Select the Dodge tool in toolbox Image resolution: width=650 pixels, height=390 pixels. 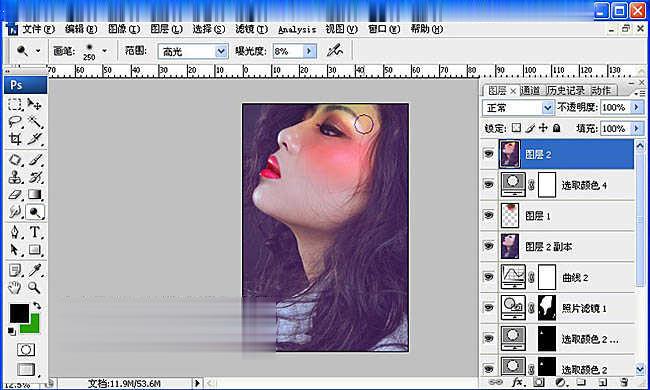(x=34, y=212)
